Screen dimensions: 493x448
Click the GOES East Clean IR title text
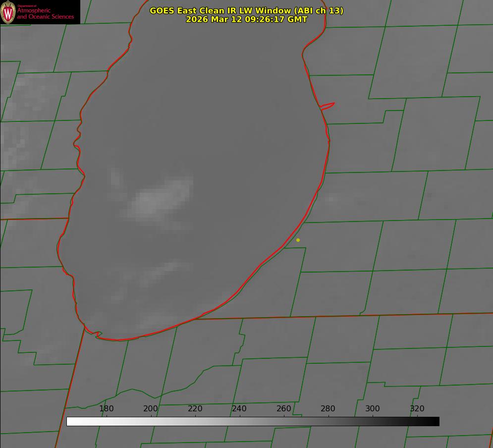pos(247,10)
